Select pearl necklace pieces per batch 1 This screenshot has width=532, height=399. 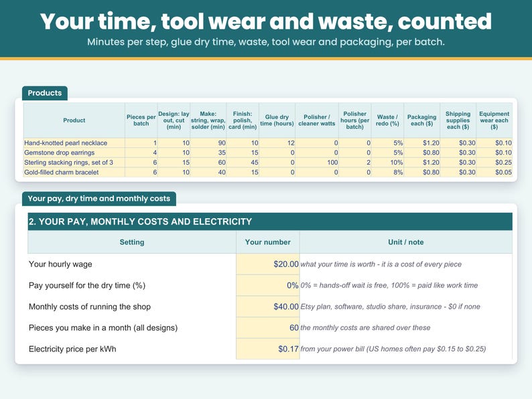[141, 143]
